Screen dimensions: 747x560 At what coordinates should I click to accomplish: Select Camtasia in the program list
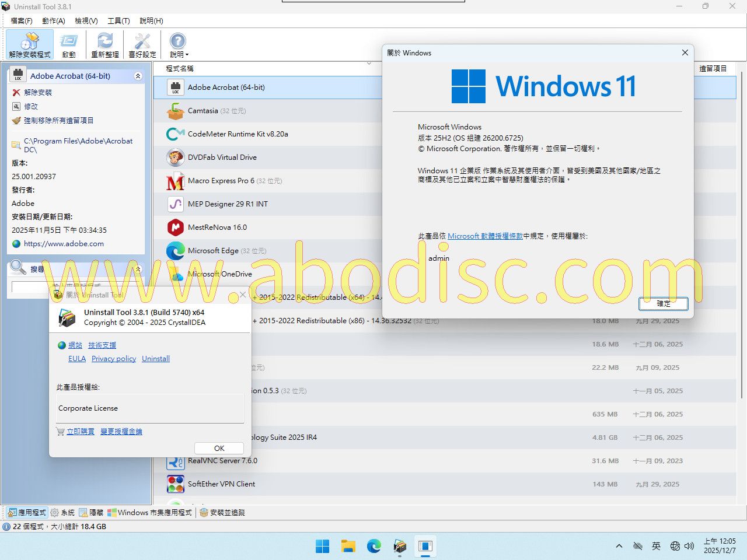coord(203,111)
